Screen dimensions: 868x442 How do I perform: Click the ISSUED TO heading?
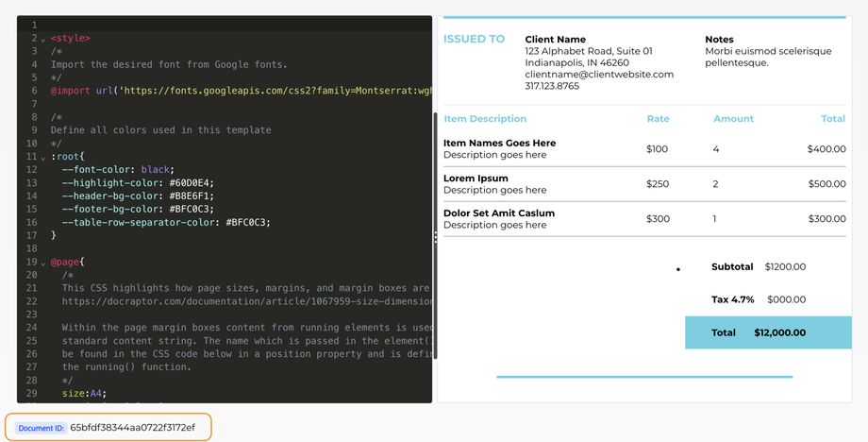click(x=474, y=40)
